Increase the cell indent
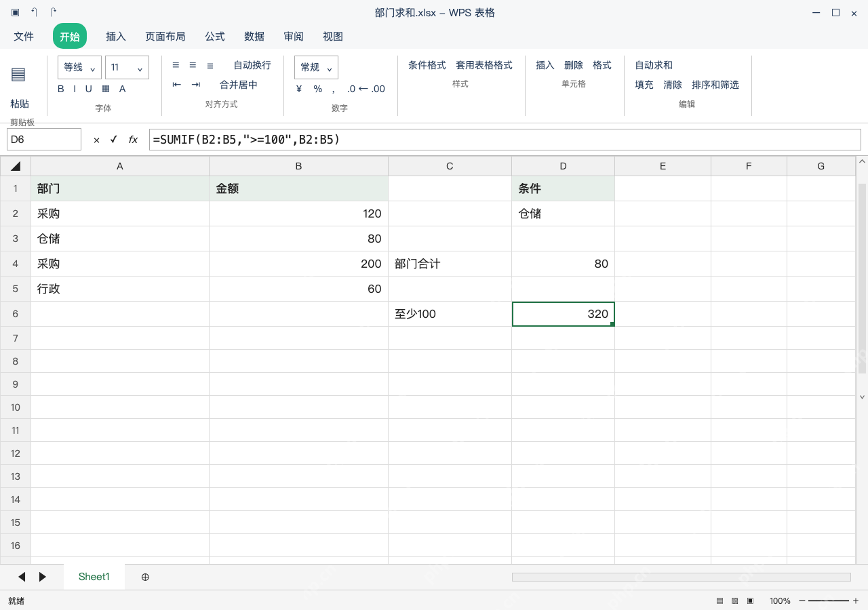The image size is (868, 610). (x=196, y=85)
